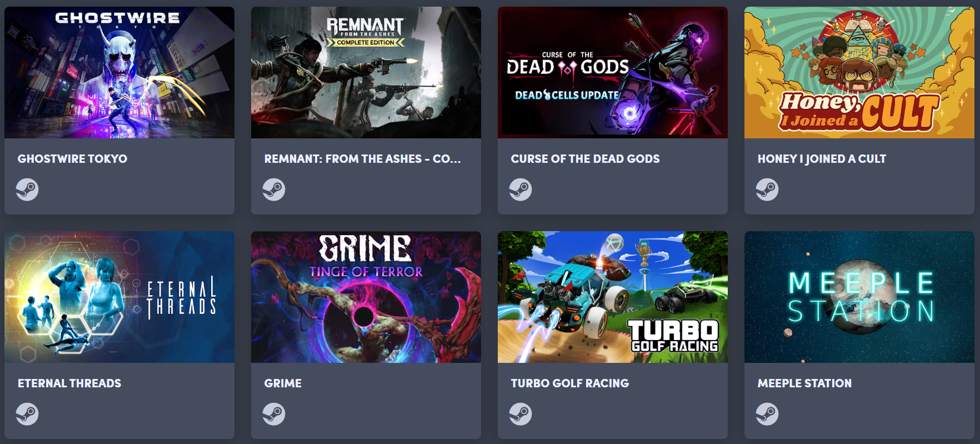Image resolution: width=980 pixels, height=444 pixels.
Task: Open the Meeple Station cover image
Action: 859,297
